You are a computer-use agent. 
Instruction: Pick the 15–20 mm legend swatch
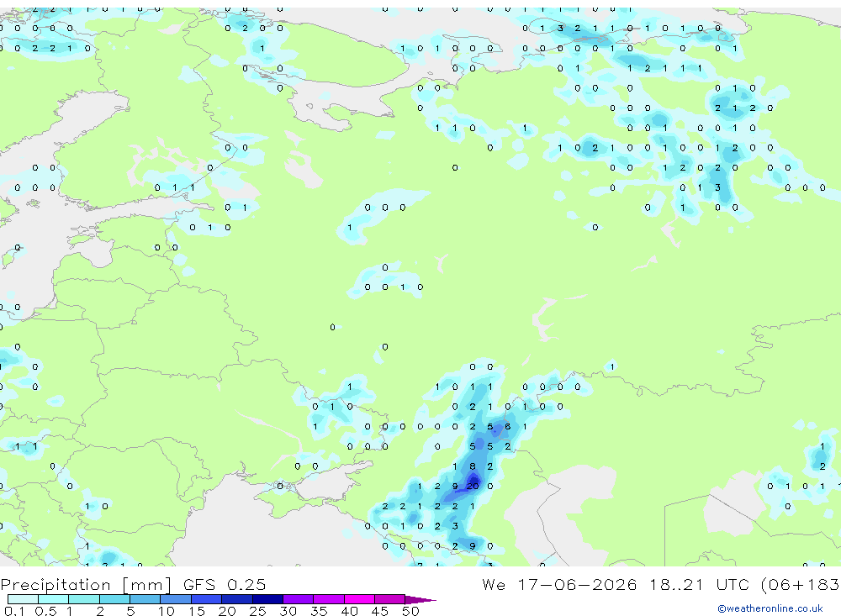207,599
